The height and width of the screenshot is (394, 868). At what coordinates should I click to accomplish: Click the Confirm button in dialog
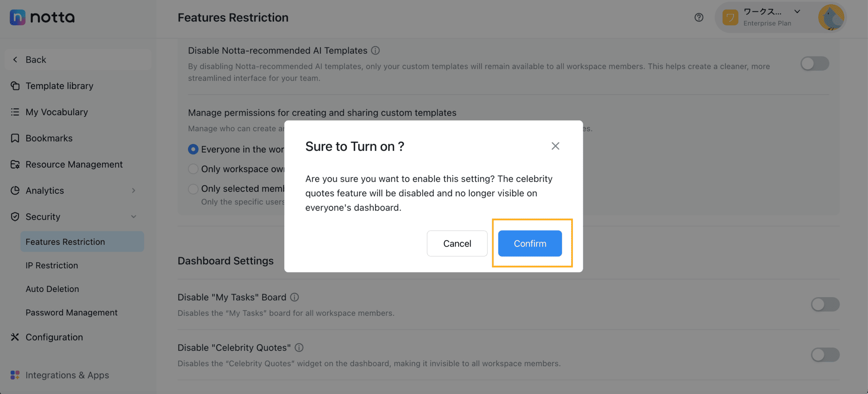(x=530, y=243)
